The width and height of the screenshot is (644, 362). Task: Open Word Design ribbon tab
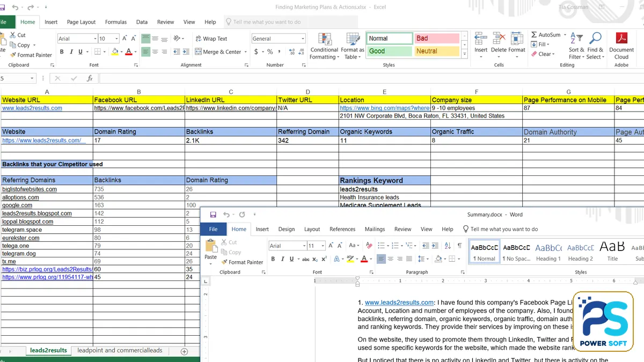point(286,229)
